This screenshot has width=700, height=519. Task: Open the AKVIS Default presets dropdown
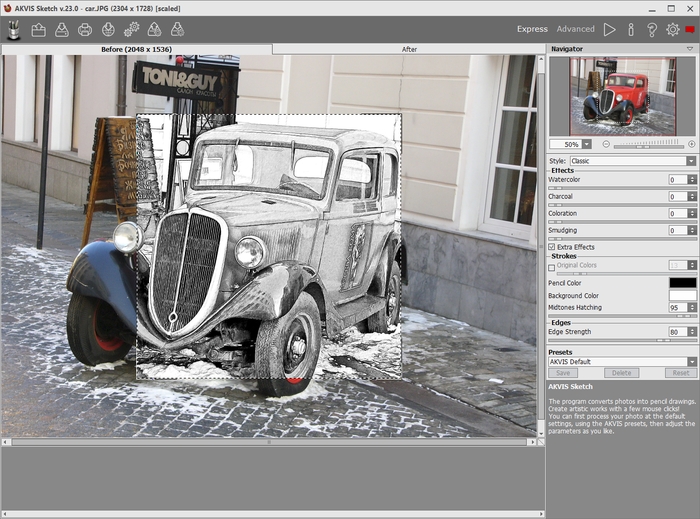tap(622, 362)
